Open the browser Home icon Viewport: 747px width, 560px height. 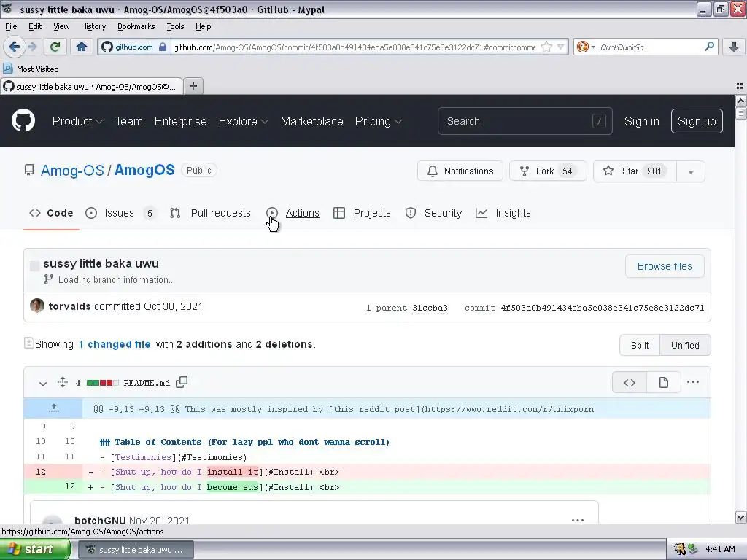tap(82, 47)
